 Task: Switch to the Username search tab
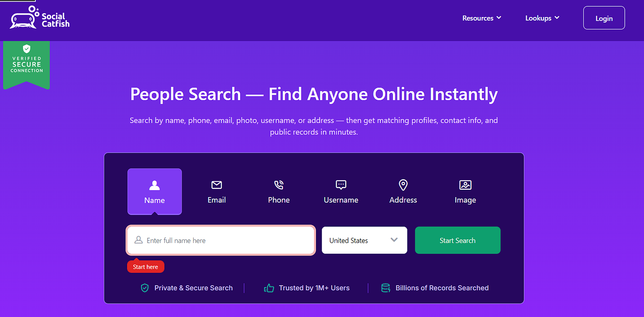click(341, 192)
